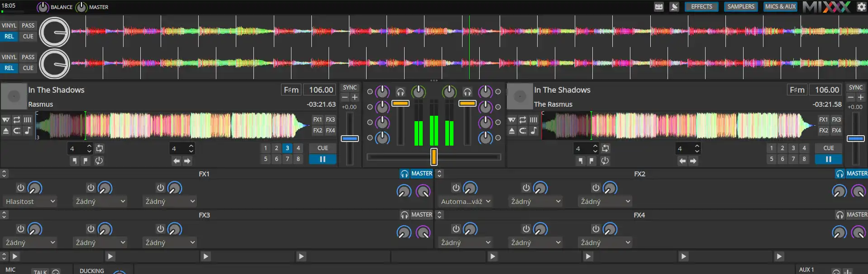Toggle low EQ kill for deck 2

[498, 123]
